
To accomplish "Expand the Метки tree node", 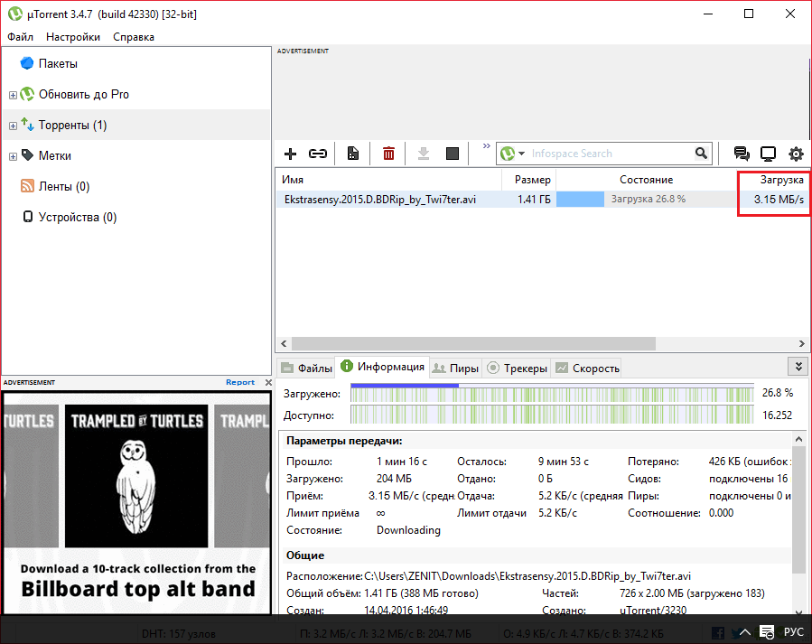I will point(13,157).
